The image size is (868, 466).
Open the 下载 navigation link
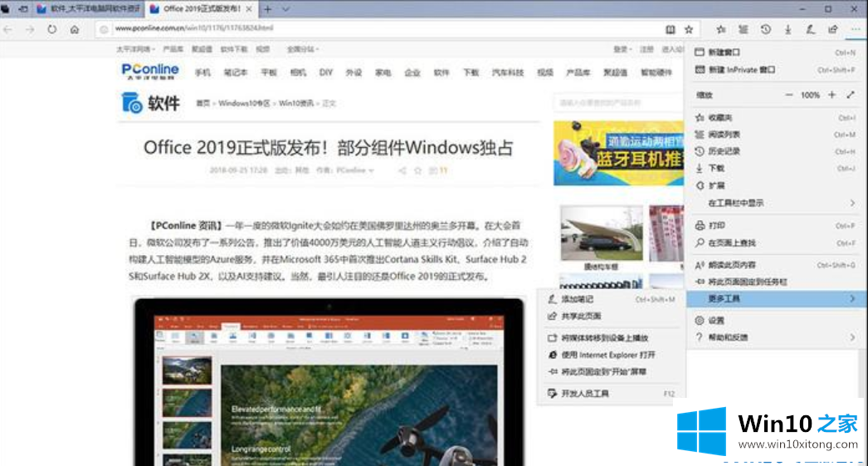pyautogui.click(x=471, y=72)
